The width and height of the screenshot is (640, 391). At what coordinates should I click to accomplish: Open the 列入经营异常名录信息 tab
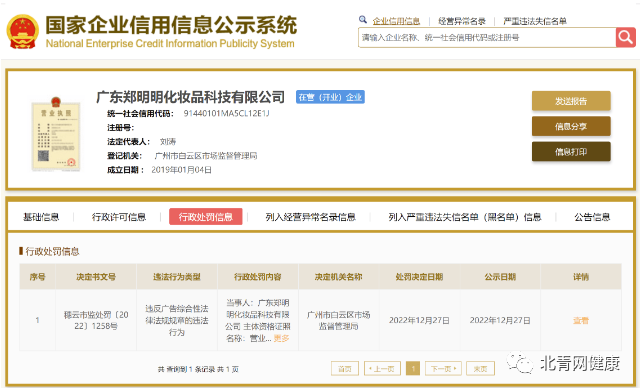pos(311,217)
